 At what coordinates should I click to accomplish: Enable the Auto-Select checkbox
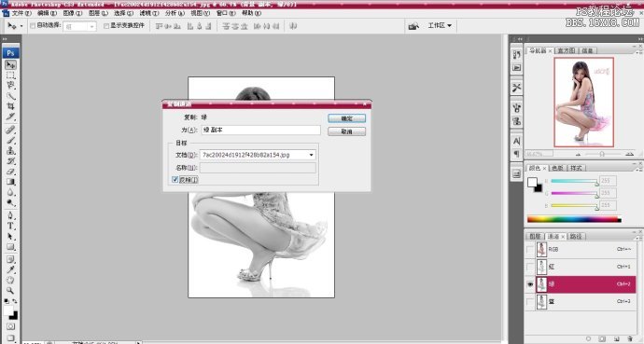33,26
